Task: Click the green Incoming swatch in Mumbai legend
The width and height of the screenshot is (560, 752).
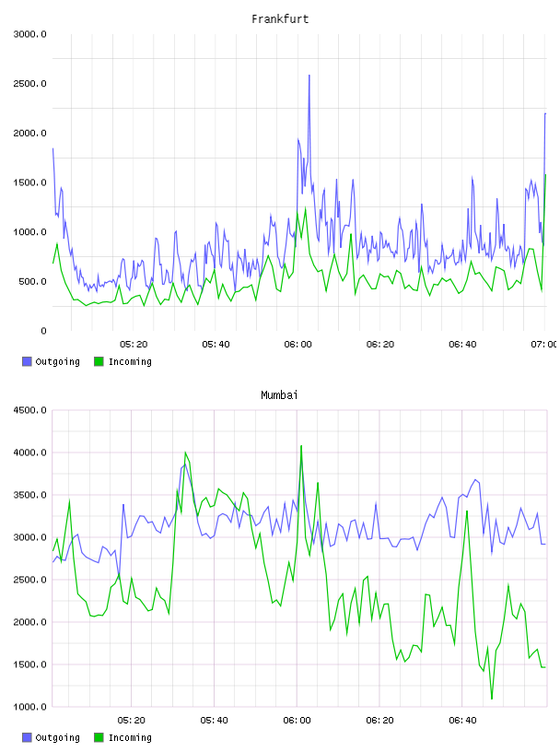Action: pyautogui.click(x=99, y=737)
